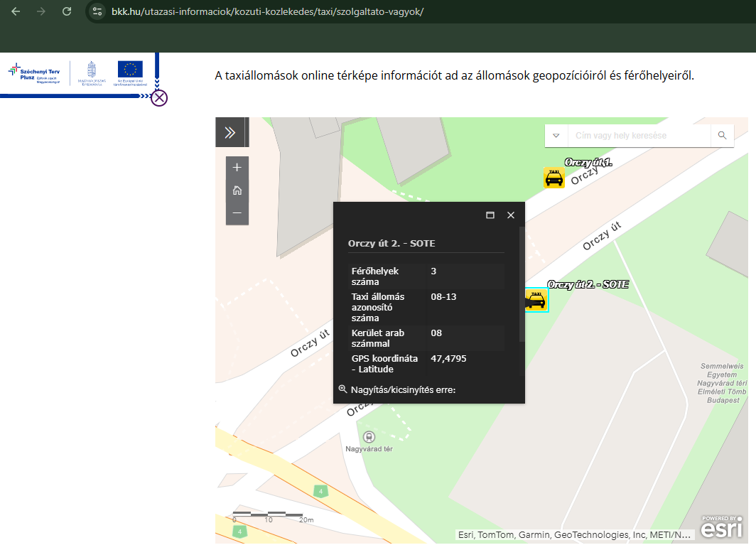
Task: Open the search source dropdown arrow
Action: pos(556,136)
